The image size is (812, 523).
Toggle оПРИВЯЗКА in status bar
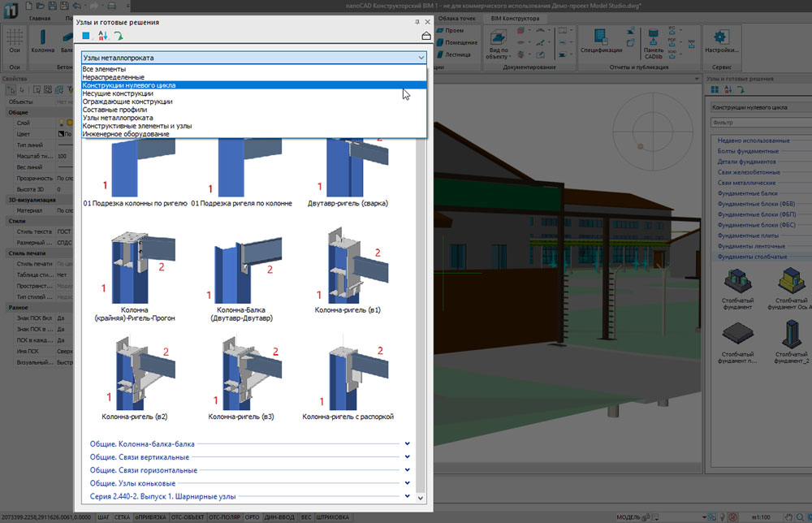pyautogui.click(x=151, y=517)
